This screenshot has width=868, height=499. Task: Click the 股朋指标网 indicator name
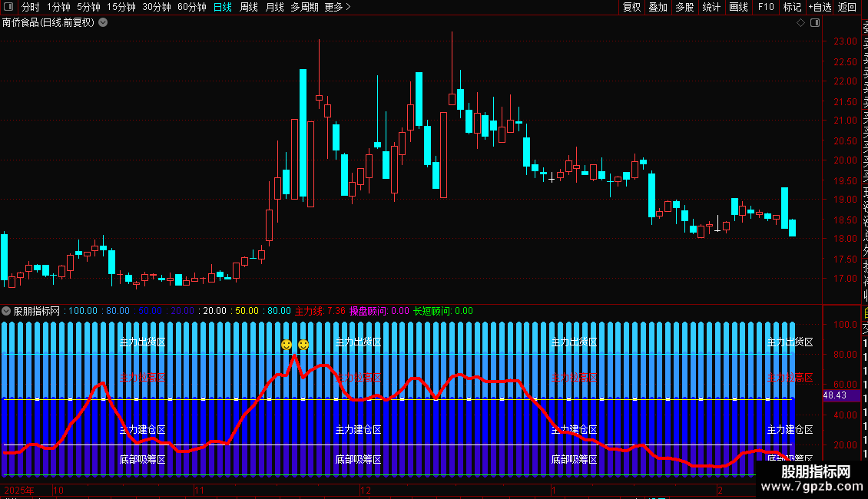[37, 311]
